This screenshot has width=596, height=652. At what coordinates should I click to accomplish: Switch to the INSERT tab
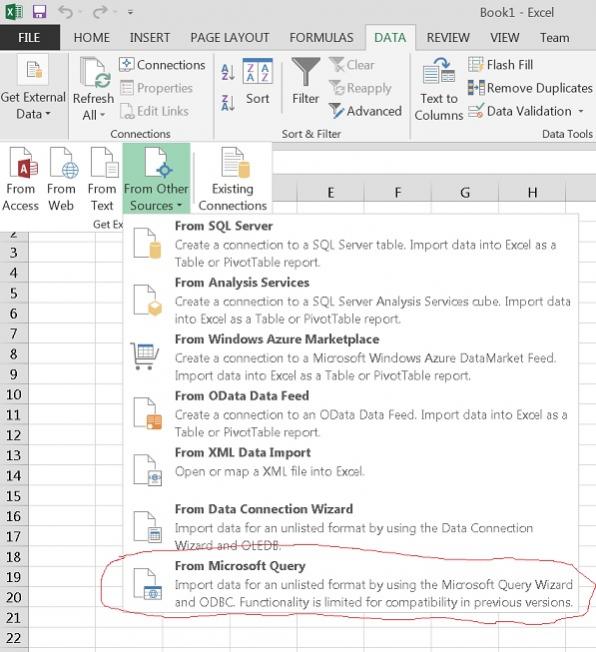(150, 37)
